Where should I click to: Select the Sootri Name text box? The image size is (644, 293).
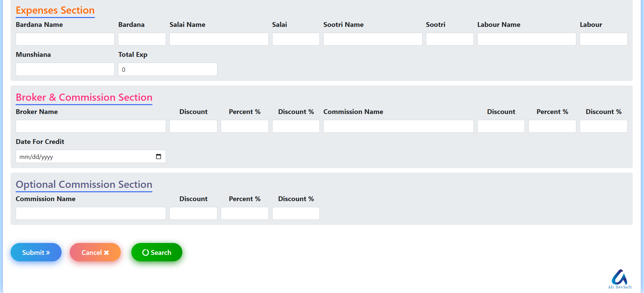[373, 39]
